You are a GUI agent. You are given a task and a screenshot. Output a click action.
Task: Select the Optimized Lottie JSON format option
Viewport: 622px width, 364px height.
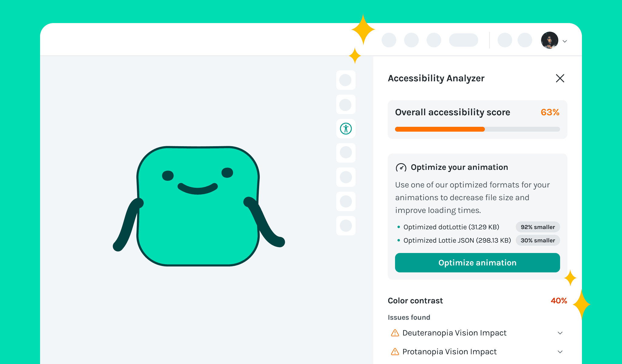click(457, 240)
